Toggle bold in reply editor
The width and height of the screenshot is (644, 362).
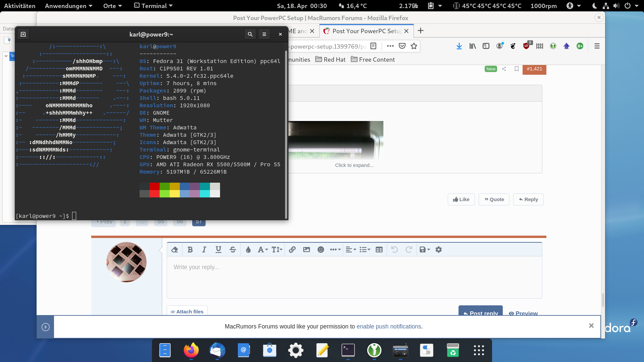point(190,250)
